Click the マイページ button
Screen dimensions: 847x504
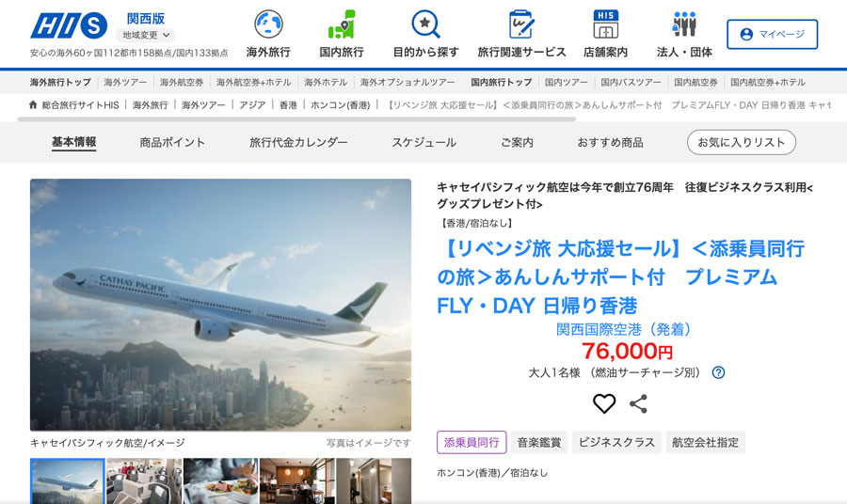click(x=772, y=35)
